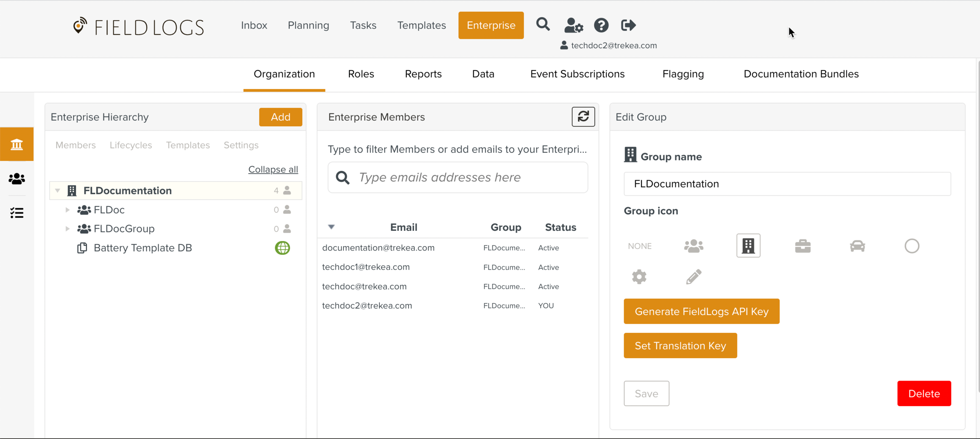Choose the NONE group icon option
Screen dimensions: 980x439
coord(639,246)
